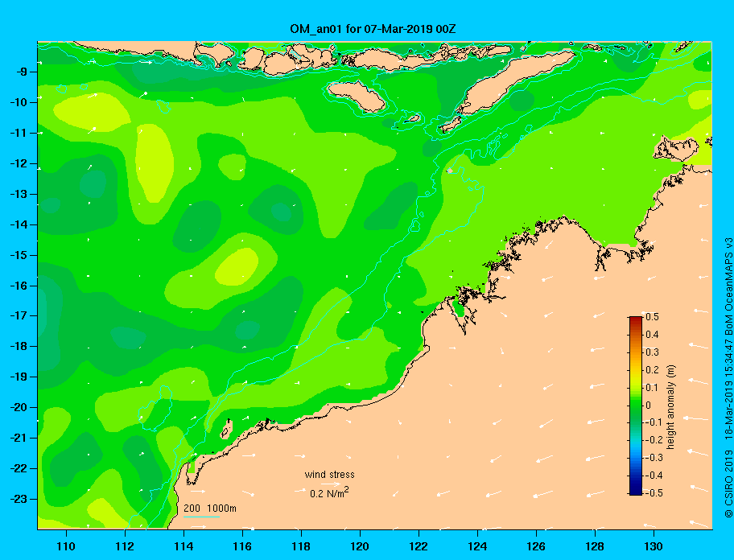Click the map title "OM_an01 for 07-Mar-2019 00Z"
This screenshot has width=734, height=560.
[x=373, y=29]
